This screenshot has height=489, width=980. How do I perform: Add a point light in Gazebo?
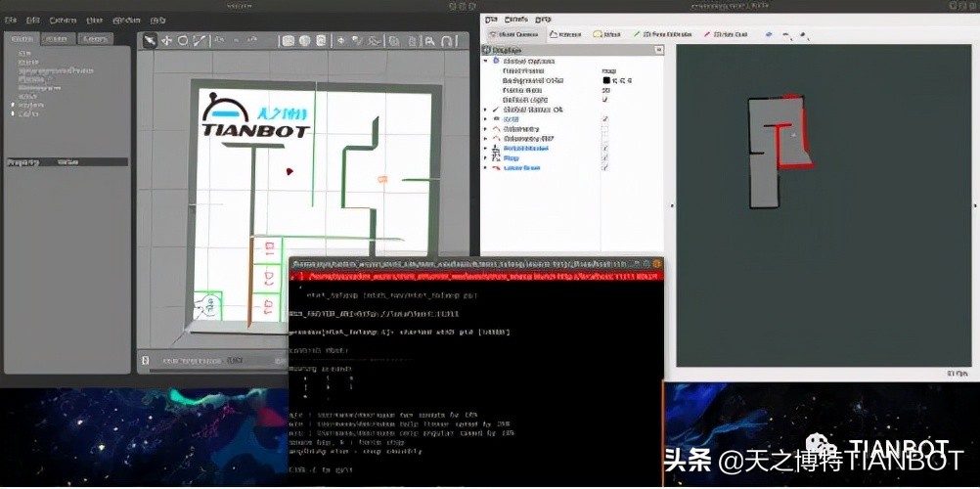(x=341, y=41)
